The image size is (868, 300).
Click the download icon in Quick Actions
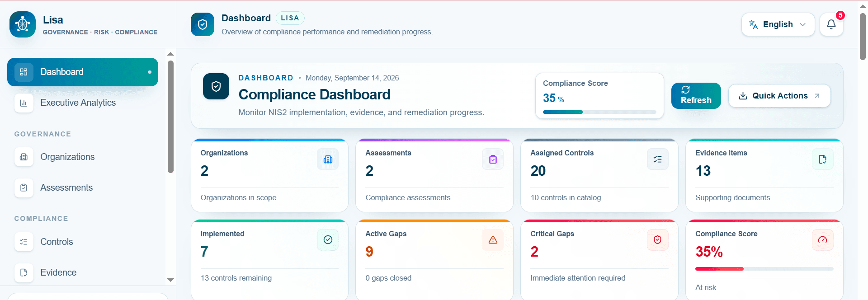[x=743, y=96]
